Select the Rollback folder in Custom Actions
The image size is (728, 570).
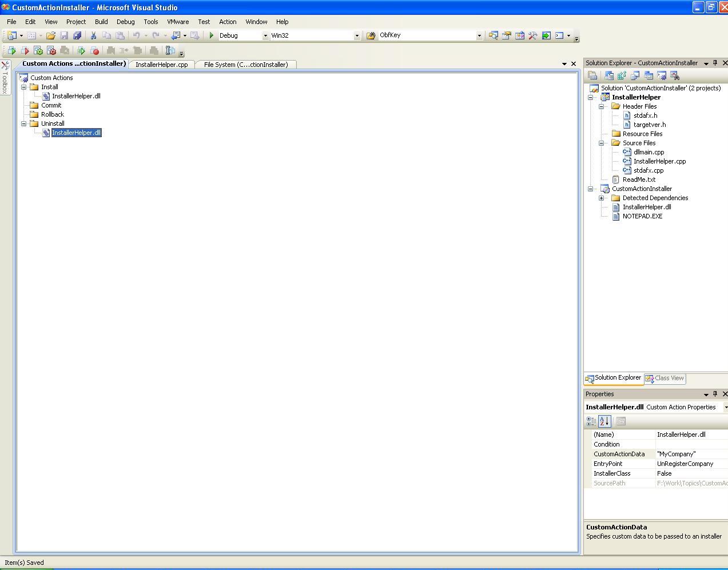52,114
